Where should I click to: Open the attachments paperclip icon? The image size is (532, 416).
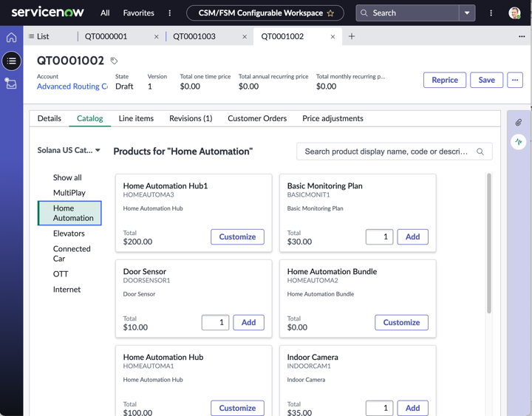pos(518,123)
